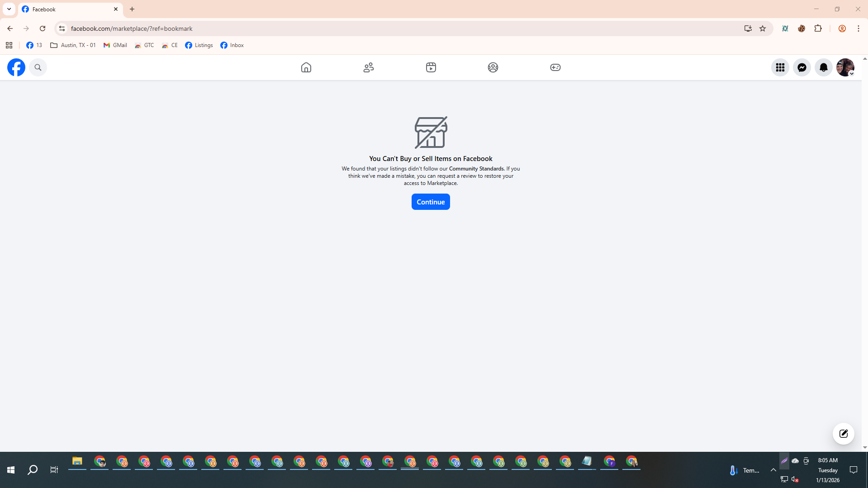Click the install app icon in address bar
This screenshot has width=868, height=488.
[x=748, y=28]
